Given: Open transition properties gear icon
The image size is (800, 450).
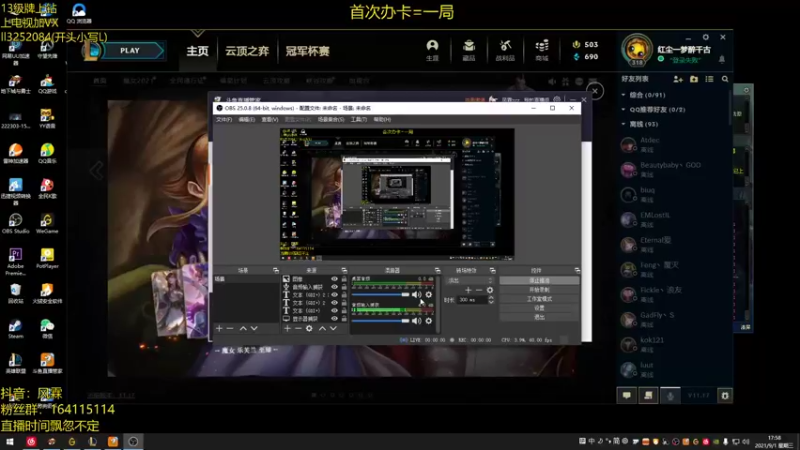Looking at the screenshot, I should (x=490, y=290).
